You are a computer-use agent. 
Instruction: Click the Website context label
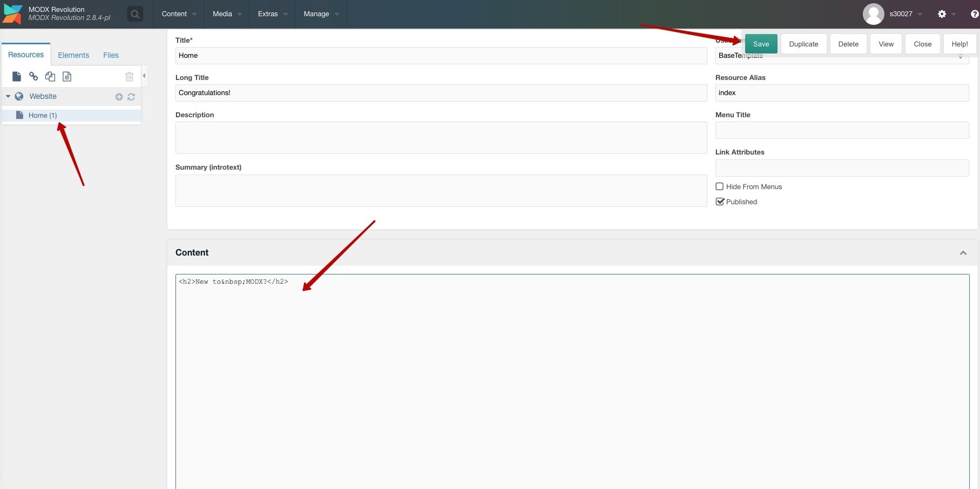(x=43, y=96)
